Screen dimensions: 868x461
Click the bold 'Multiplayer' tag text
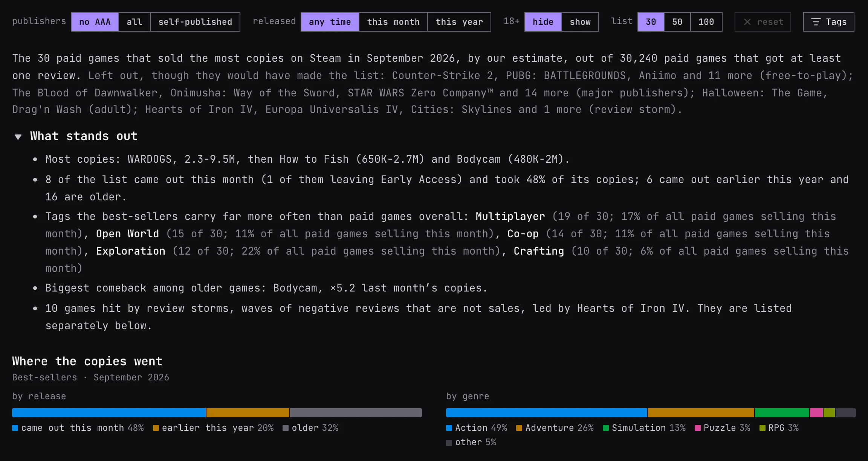click(x=510, y=217)
